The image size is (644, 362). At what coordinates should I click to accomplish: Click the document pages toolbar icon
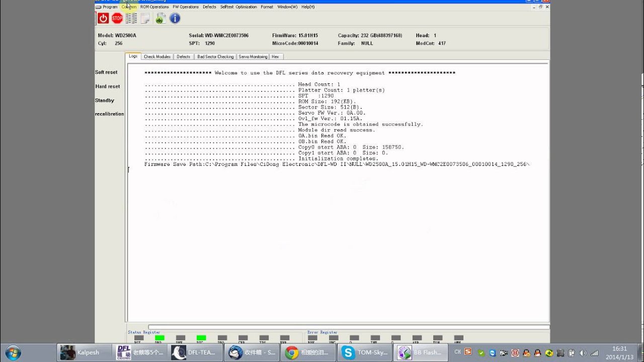[x=145, y=19]
